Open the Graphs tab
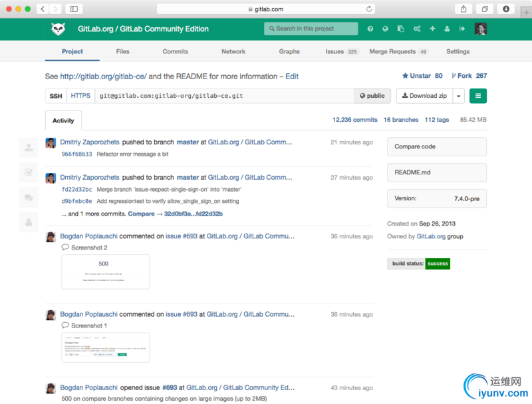This screenshot has height=404, width=532. tap(289, 51)
